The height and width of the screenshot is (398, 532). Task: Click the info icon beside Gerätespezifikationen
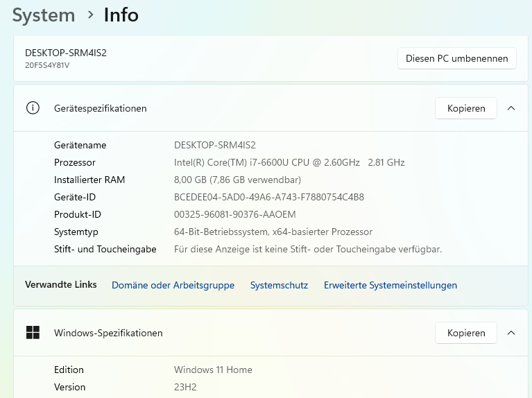33,108
